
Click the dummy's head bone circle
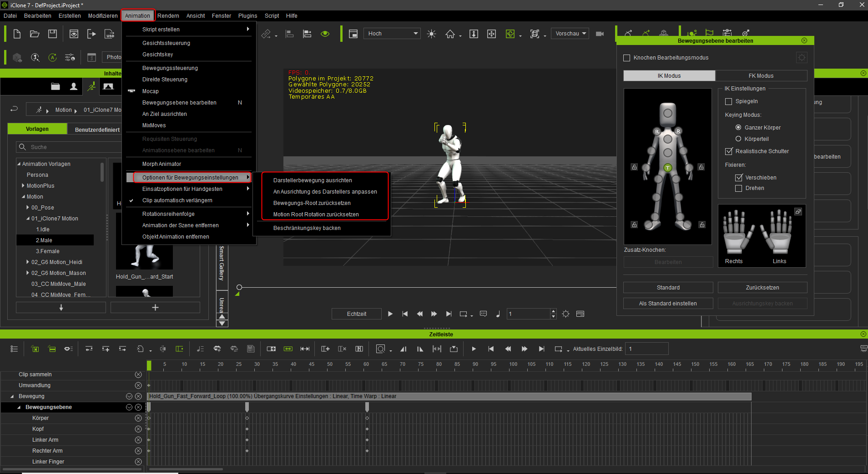(667, 113)
